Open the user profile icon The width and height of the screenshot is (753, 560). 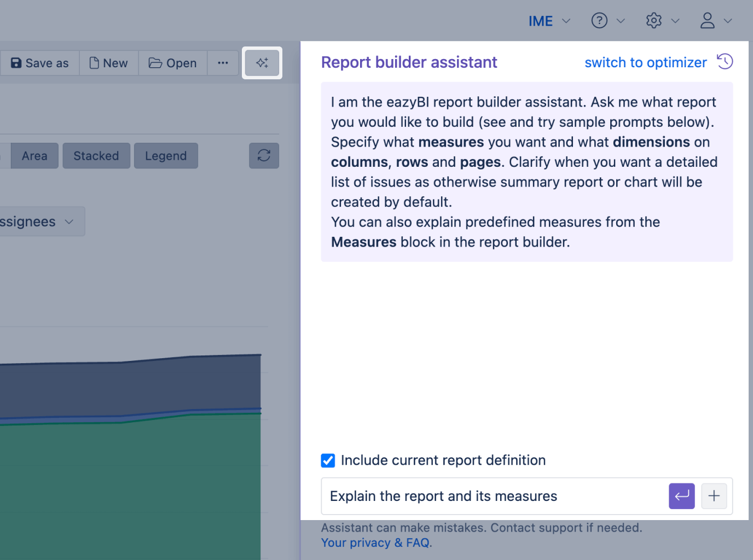click(708, 21)
